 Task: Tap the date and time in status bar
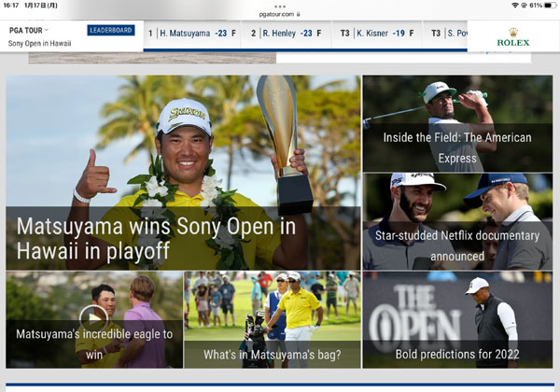click(x=31, y=6)
